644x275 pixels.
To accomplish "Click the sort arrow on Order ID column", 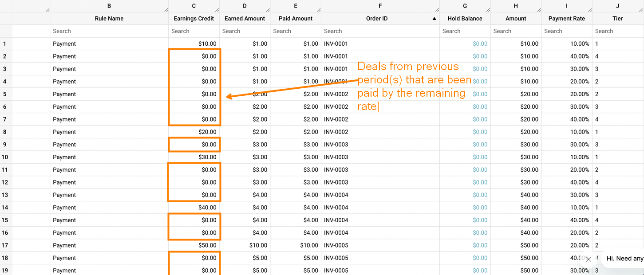I will (x=434, y=19).
